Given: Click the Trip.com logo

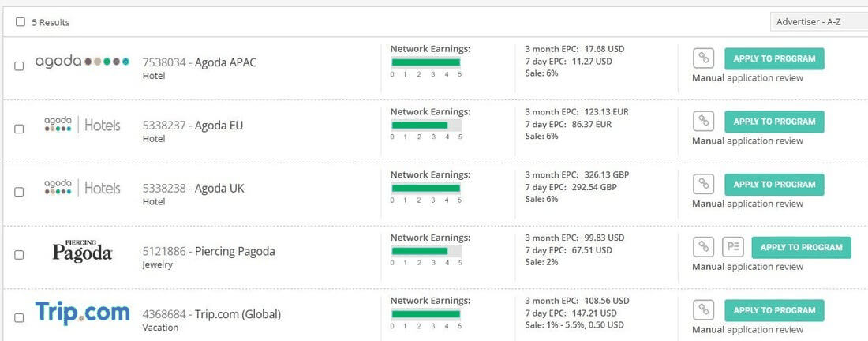Looking at the screenshot, I should pos(83,312).
